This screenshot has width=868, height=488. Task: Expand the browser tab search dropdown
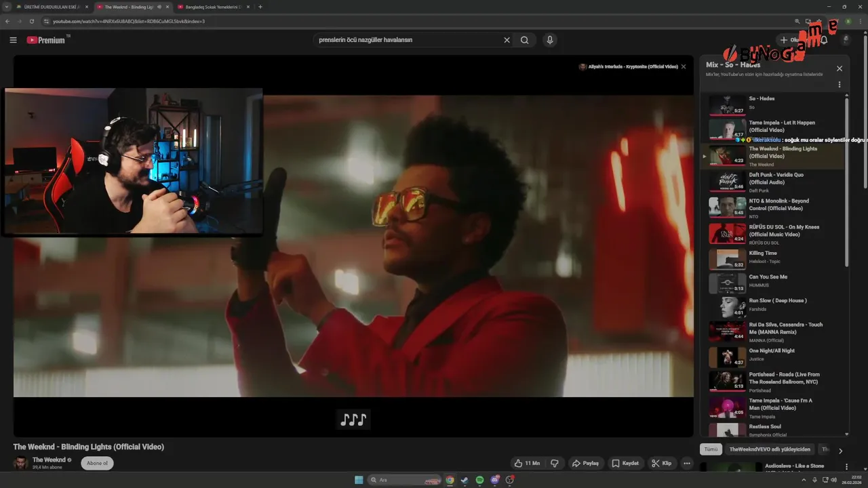[6, 7]
